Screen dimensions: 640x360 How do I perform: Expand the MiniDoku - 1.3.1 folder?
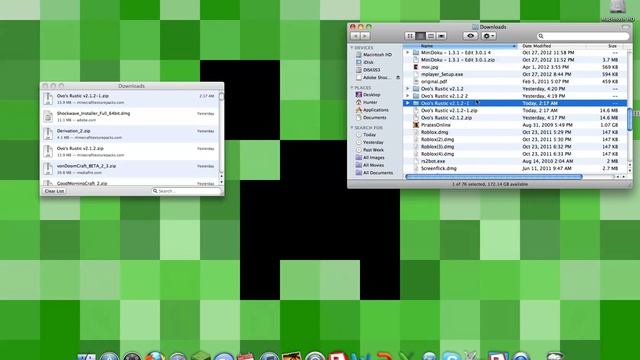click(x=407, y=53)
